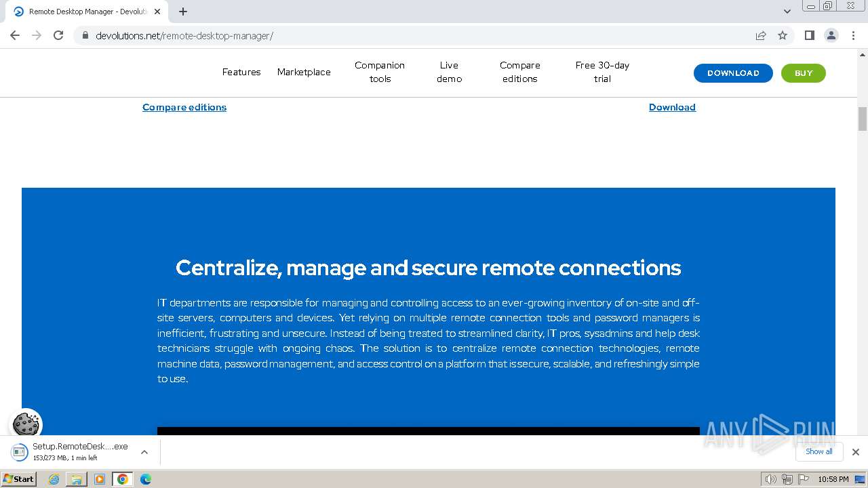This screenshot has width=868, height=488.
Task: Bookmark this page with the star icon
Action: coord(783,35)
